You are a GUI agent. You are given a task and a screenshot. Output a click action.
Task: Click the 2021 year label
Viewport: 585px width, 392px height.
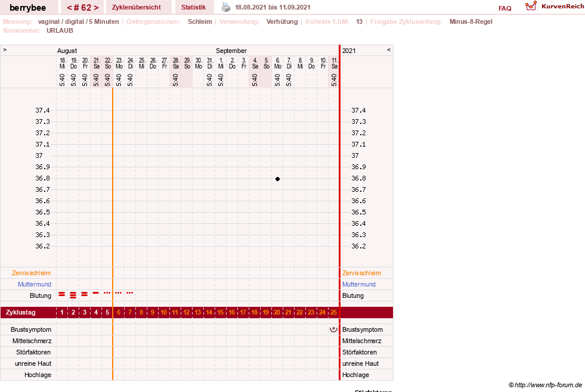pyautogui.click(x=349, y=51)
